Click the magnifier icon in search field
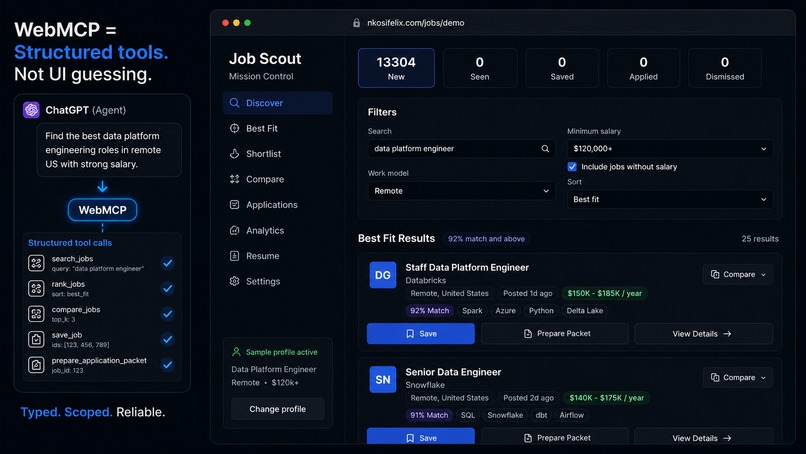Screen dimensions: 806x454 pyautogui.click(x=545, y=149)
